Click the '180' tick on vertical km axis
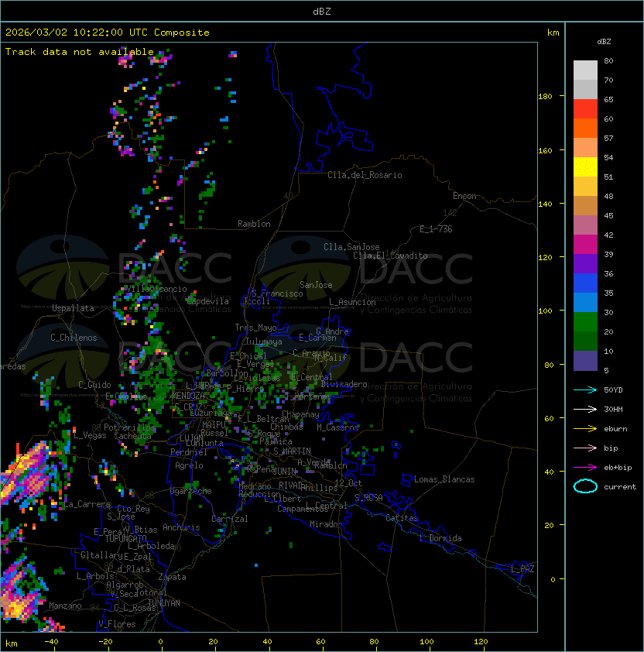The image size is (644, 652). coord(545,96)
